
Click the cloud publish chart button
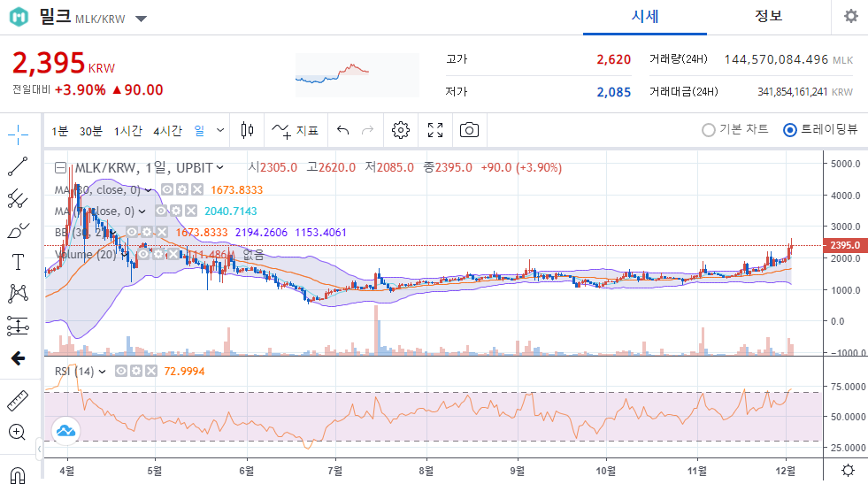point(65,431)
